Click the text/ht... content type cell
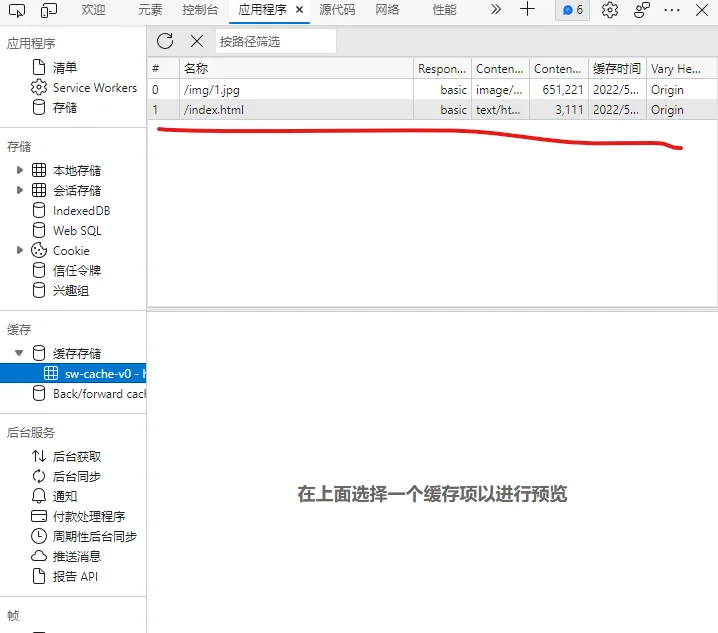 (x=500, y=109)
